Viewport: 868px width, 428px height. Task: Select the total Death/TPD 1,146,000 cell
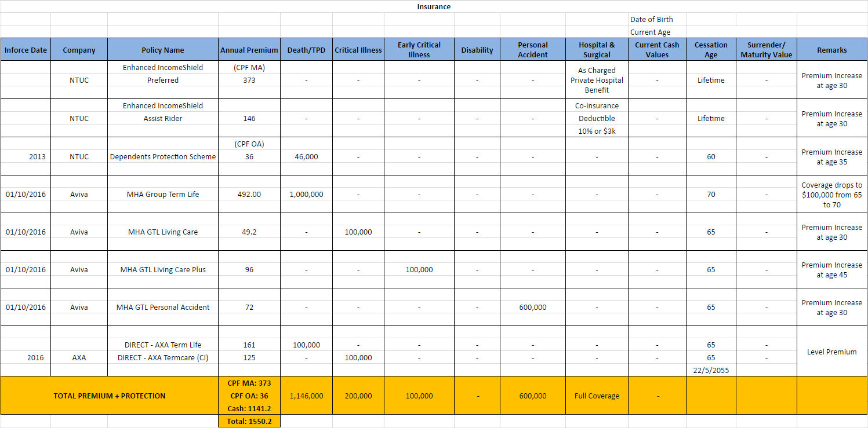[306, 396]
